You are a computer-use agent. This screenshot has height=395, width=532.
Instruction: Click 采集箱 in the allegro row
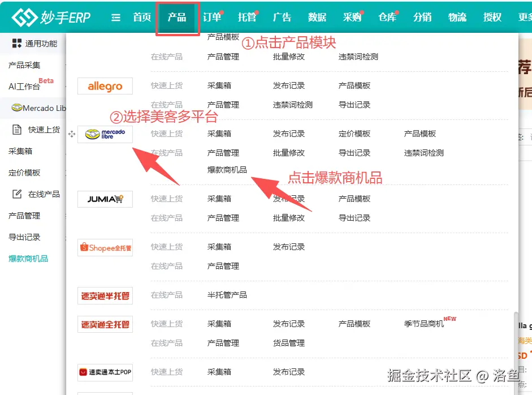[219, 85]
